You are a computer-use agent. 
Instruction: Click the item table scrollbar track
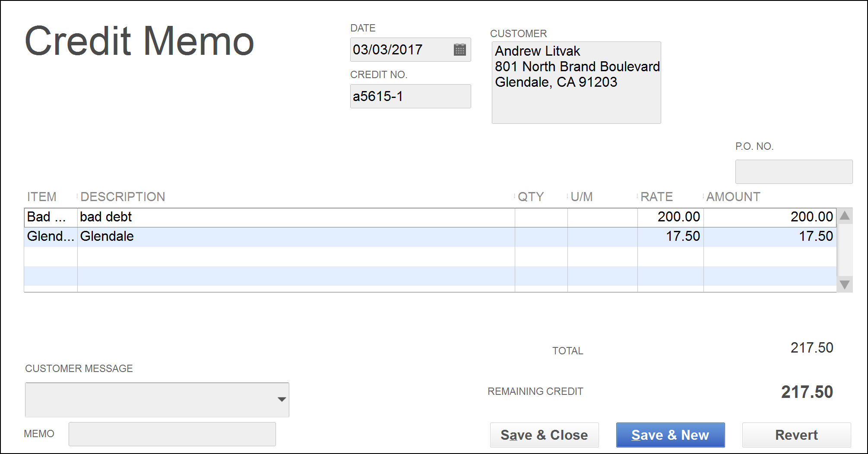coord(845,250)
